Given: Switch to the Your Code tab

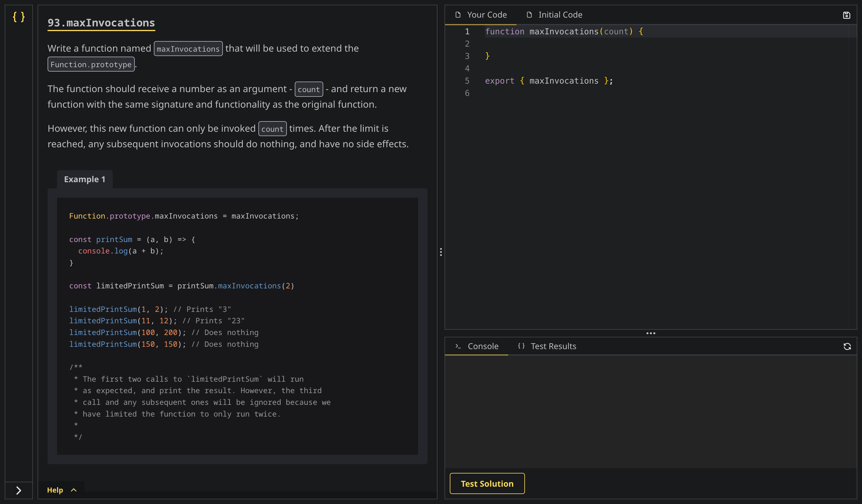Looking at the screenshot, I should [x=481, y=15].
